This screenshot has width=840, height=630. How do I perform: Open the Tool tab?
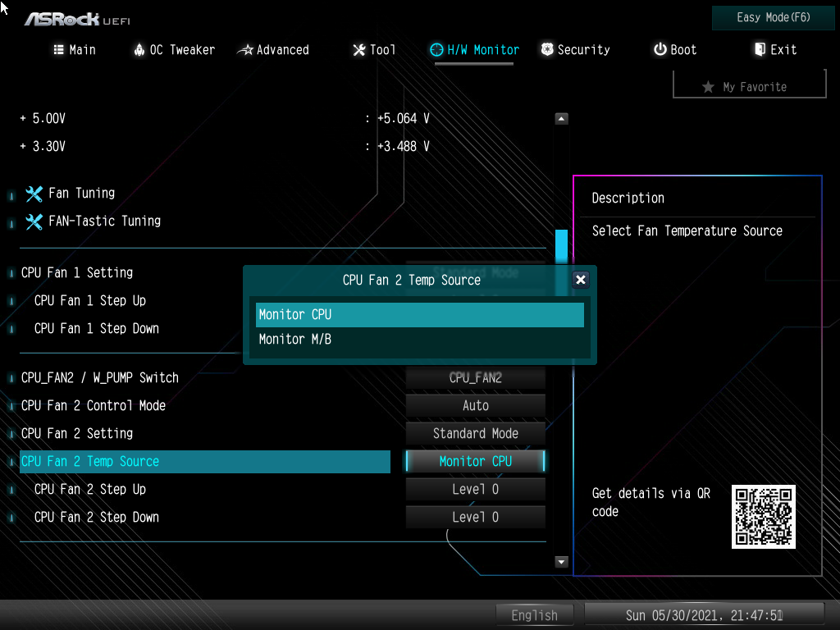374,50
